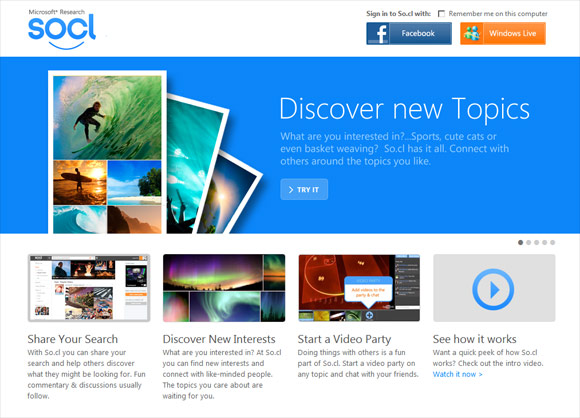Open the aurora Discover New Interests thumbnail
This screenshot has width=580, height=418.
(224, 288)
